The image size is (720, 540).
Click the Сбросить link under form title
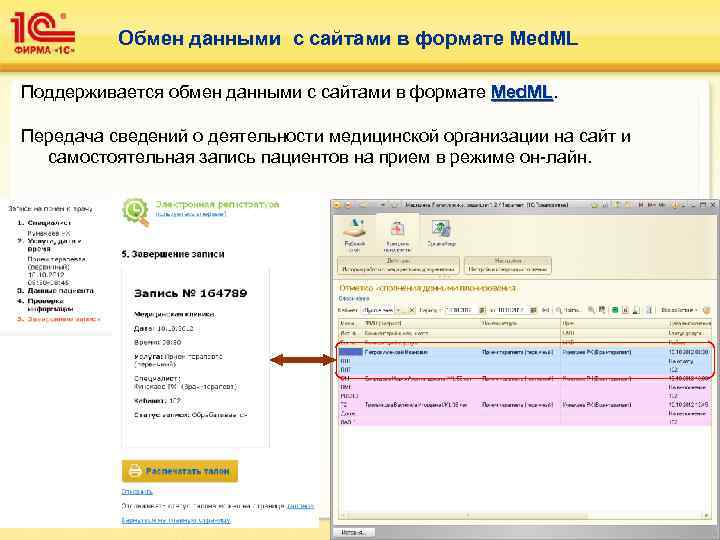pos(354,298)
